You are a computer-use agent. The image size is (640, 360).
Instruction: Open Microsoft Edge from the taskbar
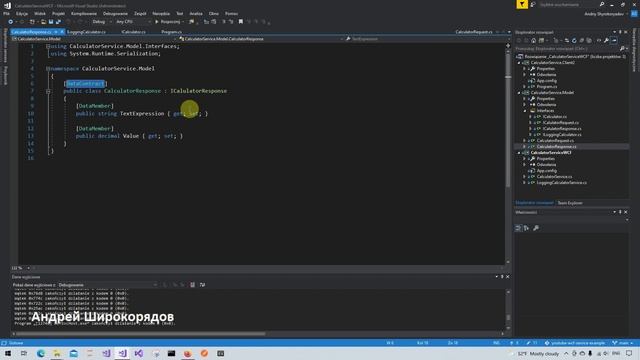click(x=40, y=353)
